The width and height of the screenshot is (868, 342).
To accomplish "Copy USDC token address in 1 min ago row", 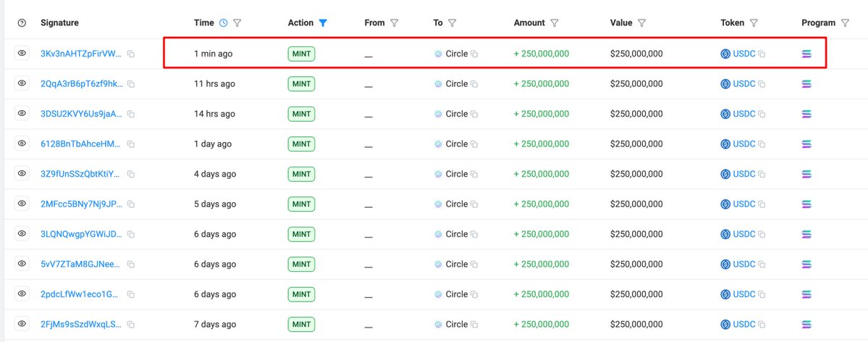I will click(762, 54).
